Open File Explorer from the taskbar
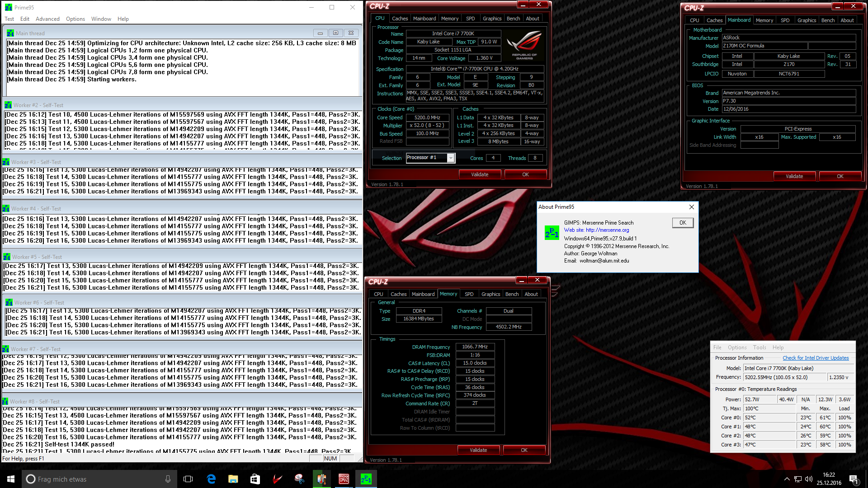Image resolution: width=868 pixels, height=488 pixels. [x=233, y=479]
